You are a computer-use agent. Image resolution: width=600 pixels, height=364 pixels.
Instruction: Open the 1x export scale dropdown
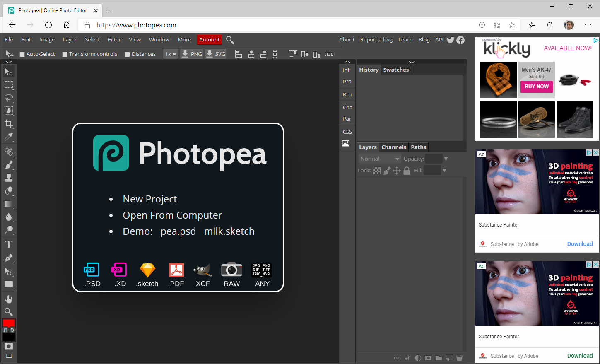click(171, 54)
